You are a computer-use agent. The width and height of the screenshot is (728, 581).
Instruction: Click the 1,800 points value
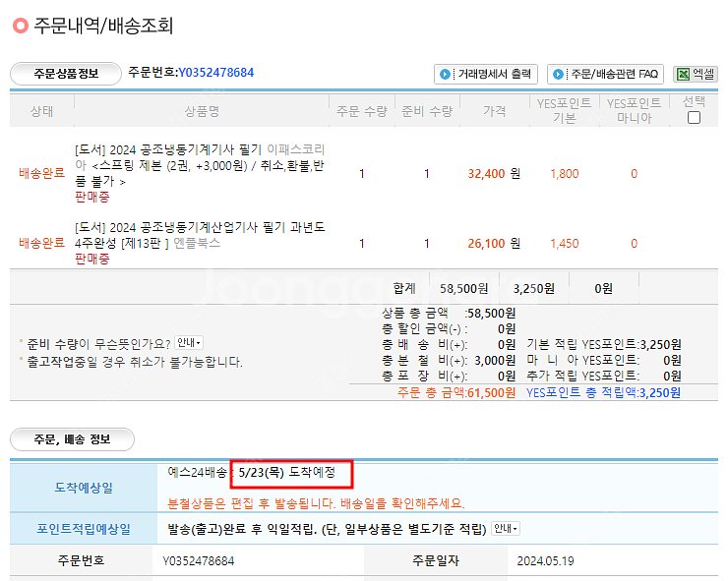pos(565,174)
